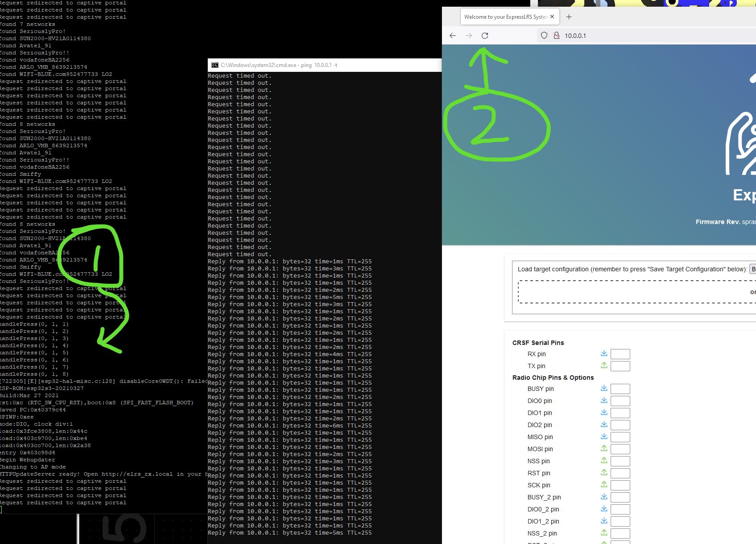Click the download icon next to BUSY pin
This screenshot has width=756, height=544.
604,389
